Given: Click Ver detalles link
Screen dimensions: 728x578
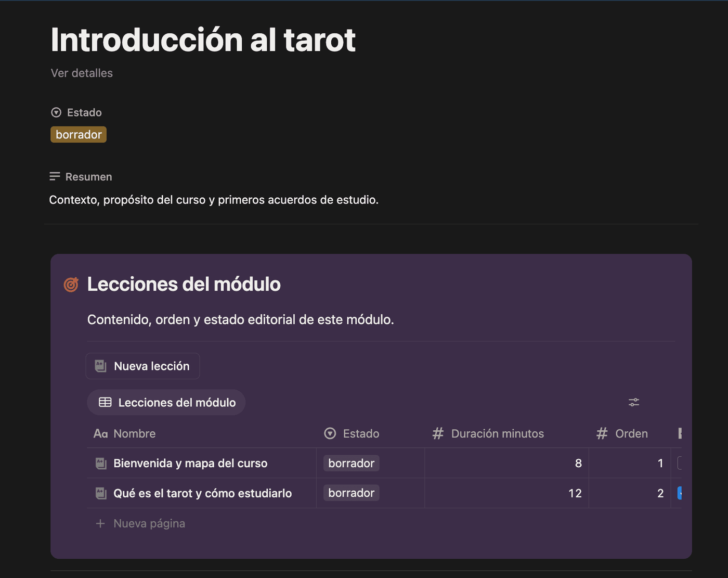Looking at the screenshot, I should click(x=82, y=73).
